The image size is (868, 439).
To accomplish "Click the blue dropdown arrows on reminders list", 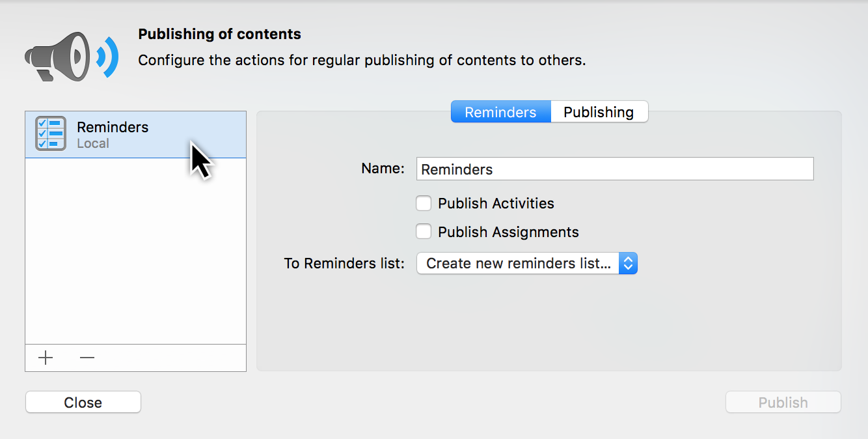I will pos(628,264).
